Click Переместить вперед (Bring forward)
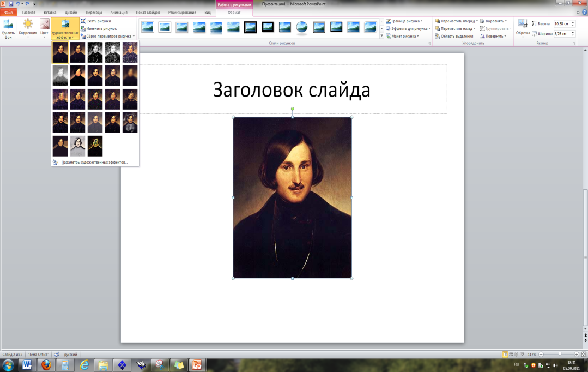Viewport: 588px width, 372px height. pyautogui.click(x=455, y=21)
